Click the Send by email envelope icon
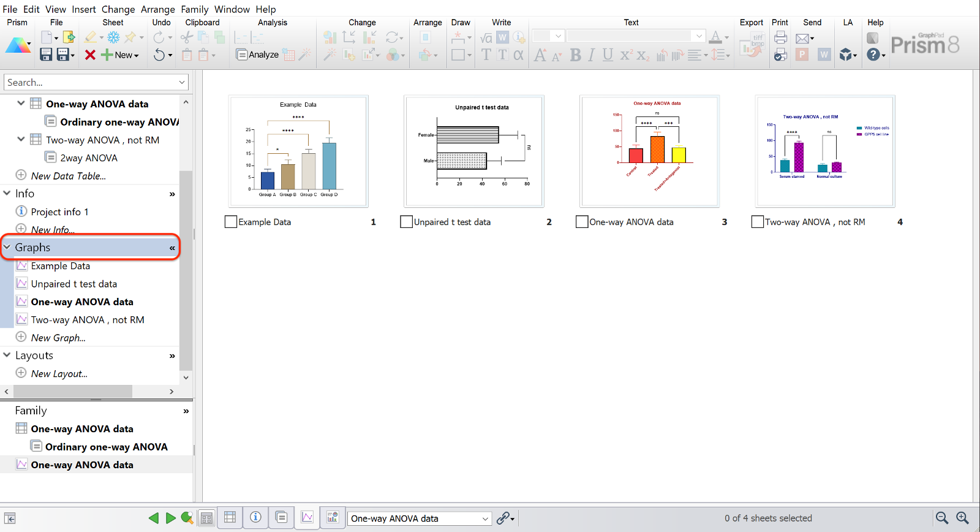 [802, 38]
